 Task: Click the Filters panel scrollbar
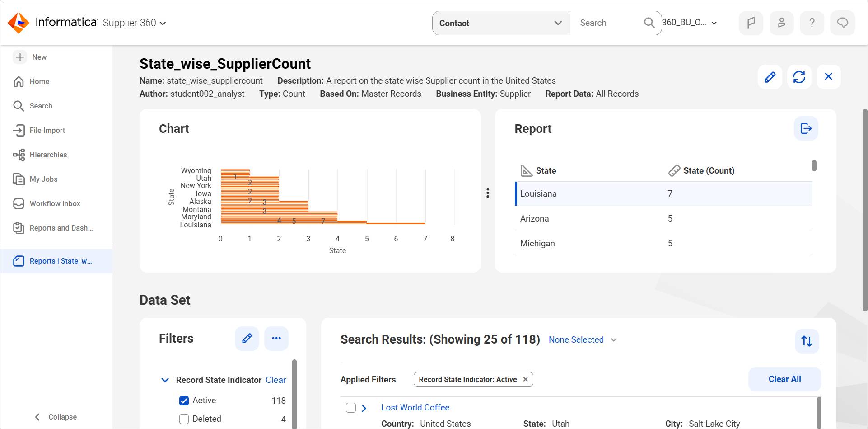(x=294, y=393)
